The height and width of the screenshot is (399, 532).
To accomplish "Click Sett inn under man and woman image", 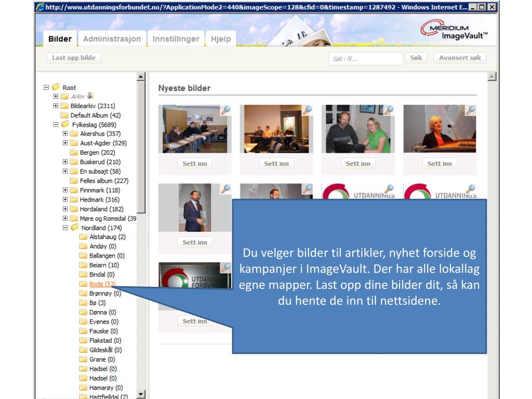I will pos(358,164).
